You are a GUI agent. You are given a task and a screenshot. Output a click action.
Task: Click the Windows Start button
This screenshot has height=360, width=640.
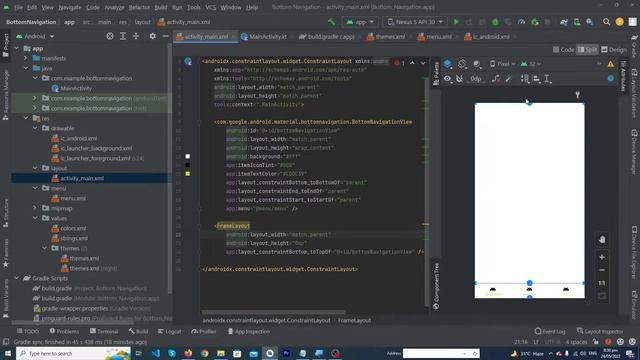(8, 353)
